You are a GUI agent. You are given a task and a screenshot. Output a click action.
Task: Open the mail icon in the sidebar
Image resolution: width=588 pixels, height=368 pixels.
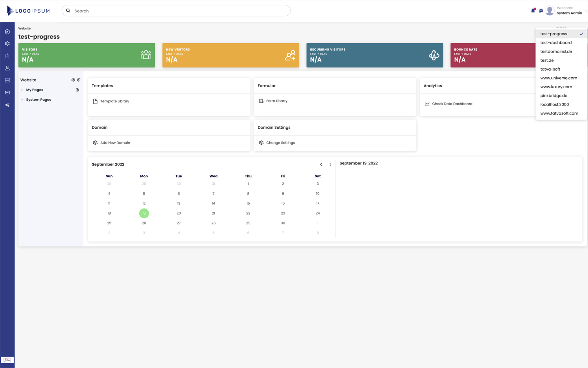coord(7,93)
